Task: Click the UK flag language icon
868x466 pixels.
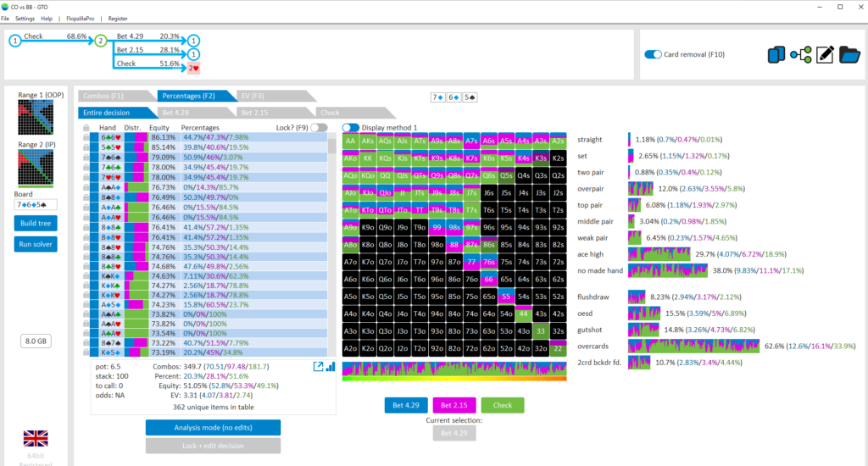Action: 35,438
